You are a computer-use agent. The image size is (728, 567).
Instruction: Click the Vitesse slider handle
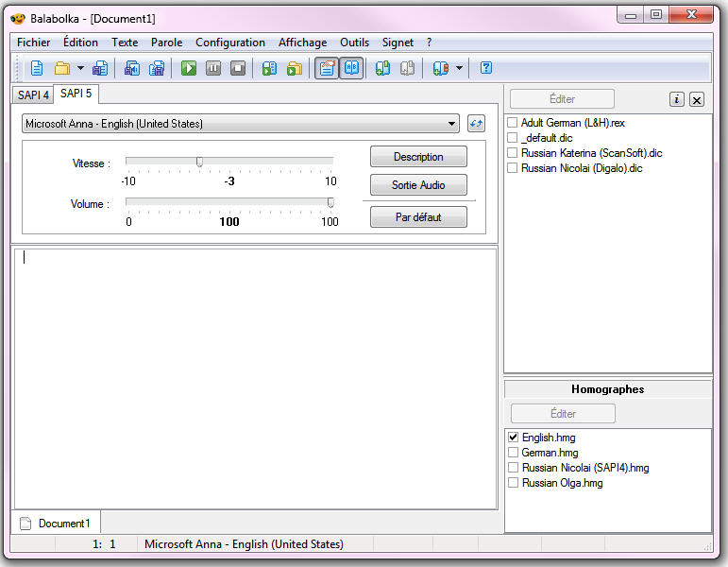pyautogui.click(x=199, y=162)
